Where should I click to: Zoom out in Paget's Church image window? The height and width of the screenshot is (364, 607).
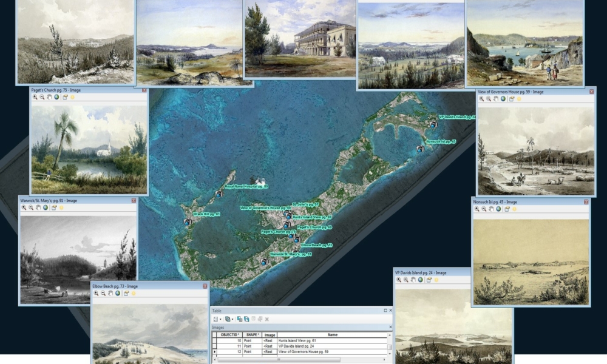tap(41, 97)
